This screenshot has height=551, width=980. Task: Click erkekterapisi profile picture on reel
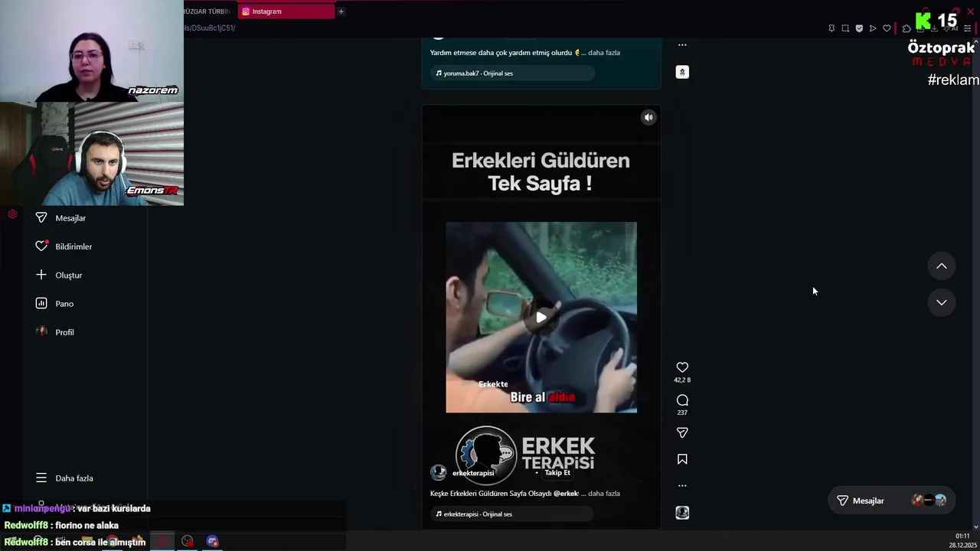[438, 472]
